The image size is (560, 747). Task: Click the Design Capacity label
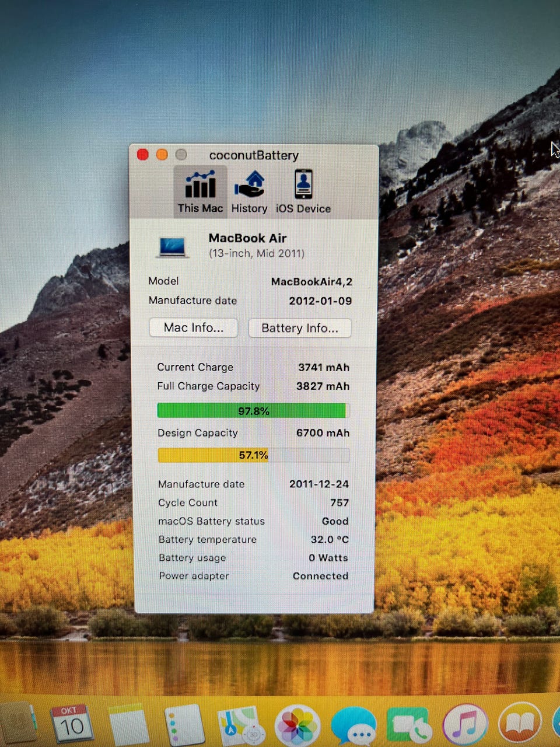coord(198,433)
